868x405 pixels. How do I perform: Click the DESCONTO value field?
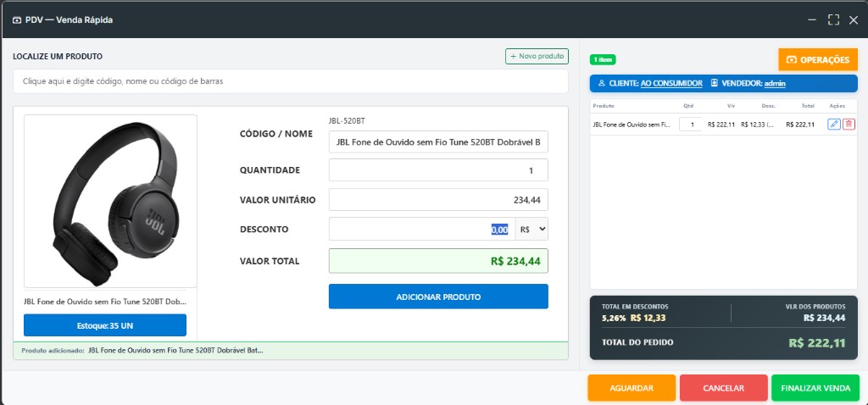[x=422, y=229]
